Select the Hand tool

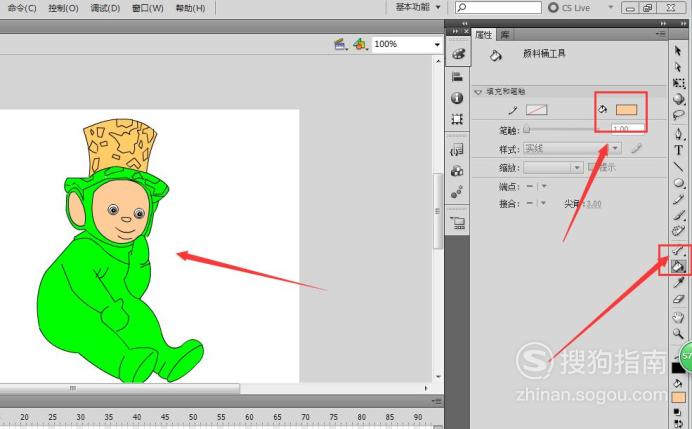point(678,317)
